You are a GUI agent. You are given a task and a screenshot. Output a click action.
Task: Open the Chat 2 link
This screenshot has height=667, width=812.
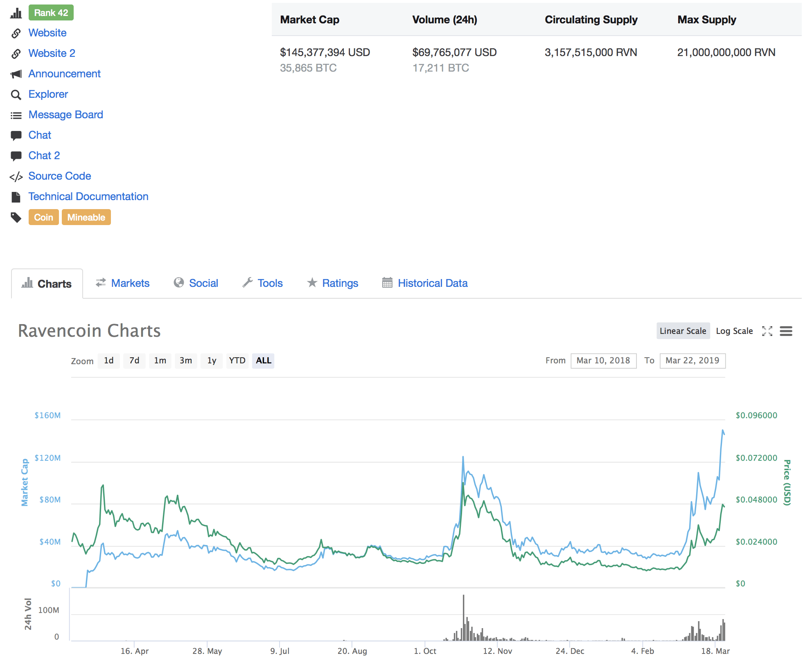(x=44, y=155)
